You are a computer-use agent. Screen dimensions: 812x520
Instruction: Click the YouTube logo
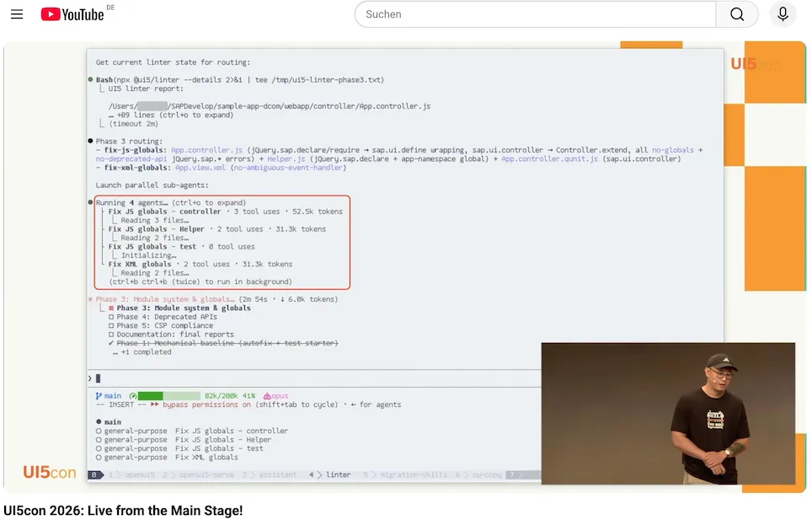(x=72, y=14)
